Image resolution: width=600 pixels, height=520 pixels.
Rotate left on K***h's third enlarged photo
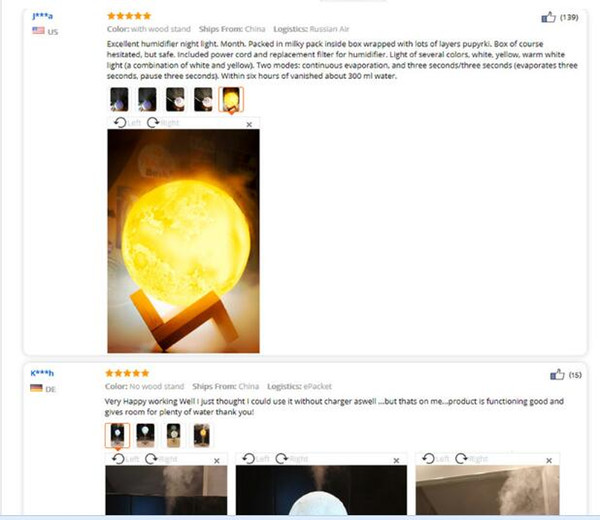pyautogui.click(x=435, y=458)
